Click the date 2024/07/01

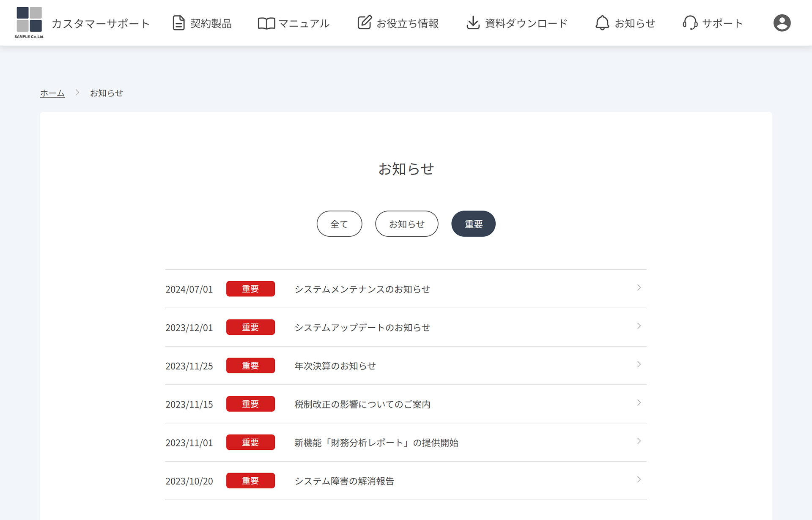point(189,289)
